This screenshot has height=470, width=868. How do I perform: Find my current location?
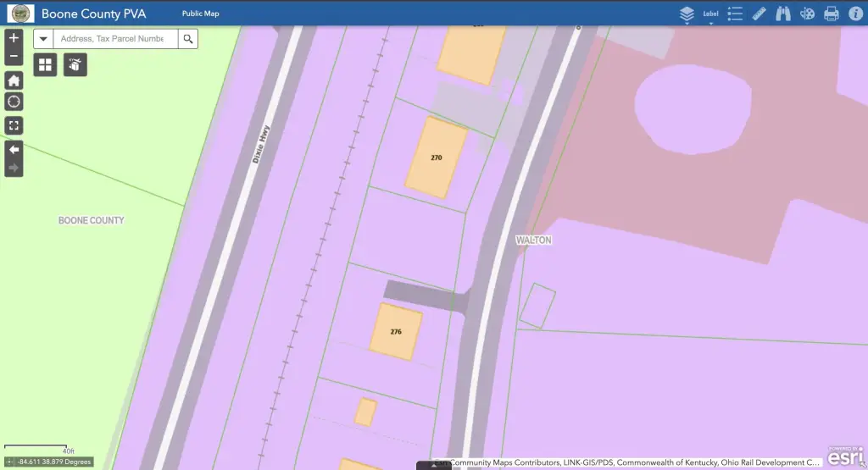[x=14, y=102]
